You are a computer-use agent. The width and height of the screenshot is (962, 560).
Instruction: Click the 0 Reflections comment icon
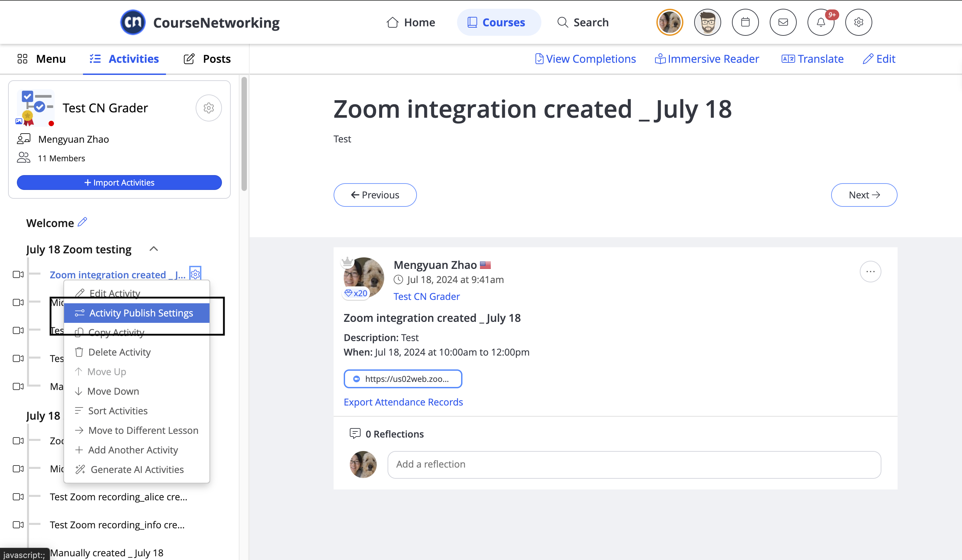pos(355,433)
